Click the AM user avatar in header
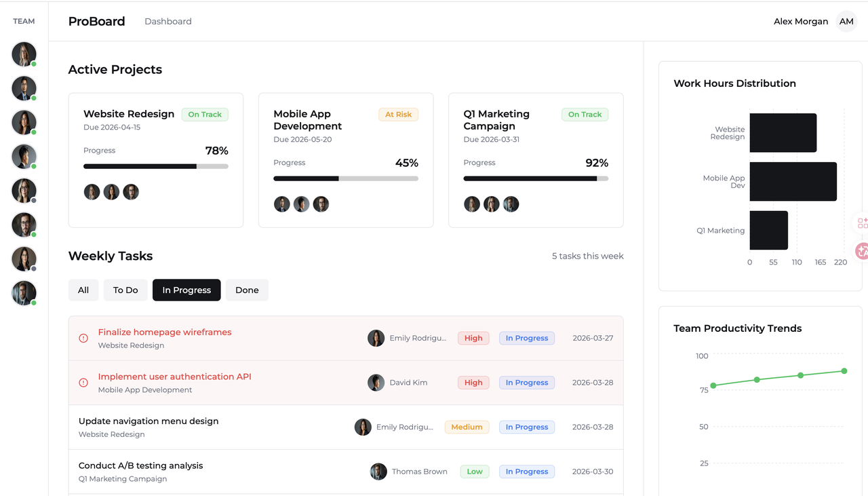This screenshot has width=868, height=496. [846, 22]
